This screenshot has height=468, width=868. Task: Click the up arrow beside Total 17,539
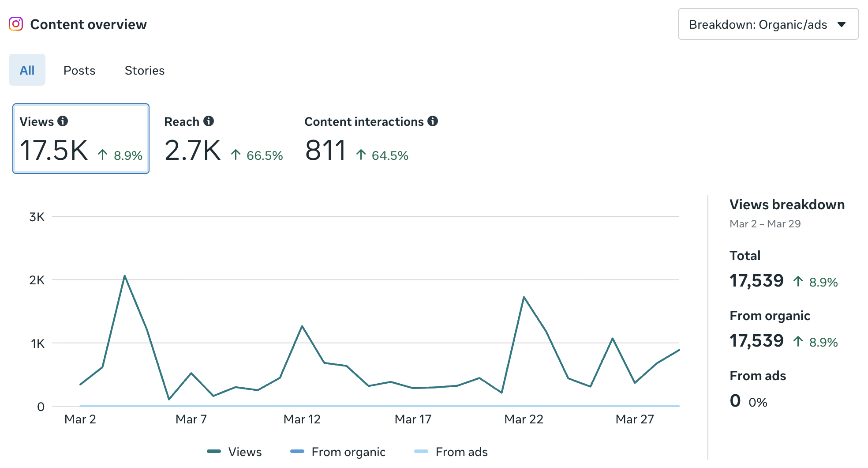tap(798, 281)
